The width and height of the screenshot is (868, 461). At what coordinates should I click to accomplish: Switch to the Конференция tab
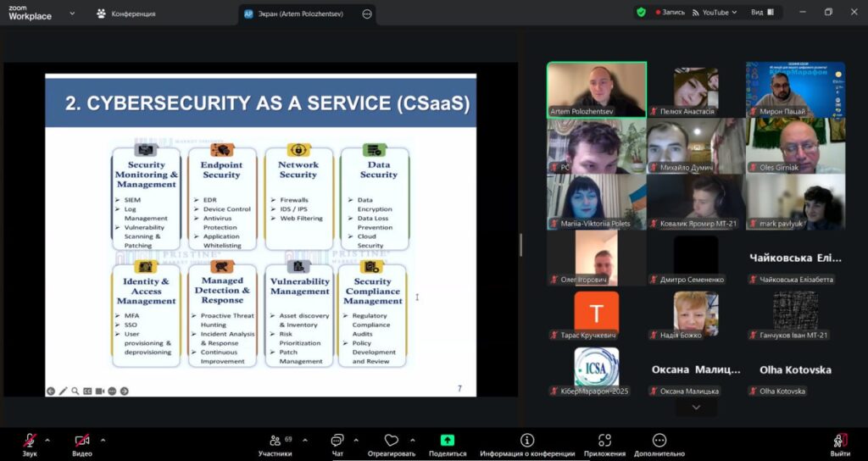tap(126, 14)
